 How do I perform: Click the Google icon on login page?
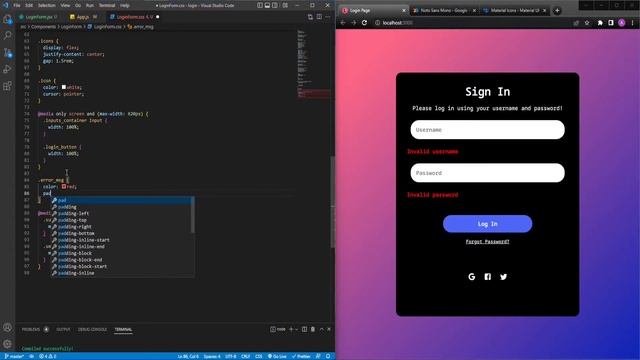471,277
